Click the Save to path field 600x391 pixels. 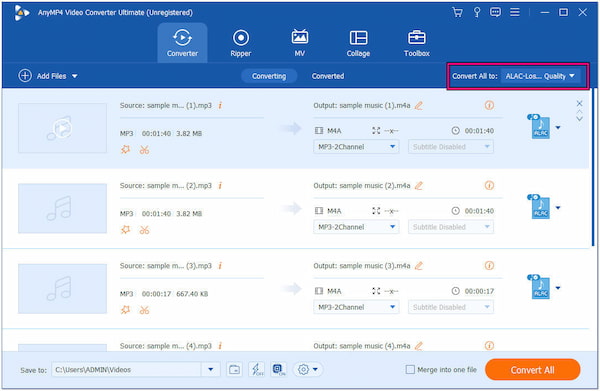(x=126, y=370)
